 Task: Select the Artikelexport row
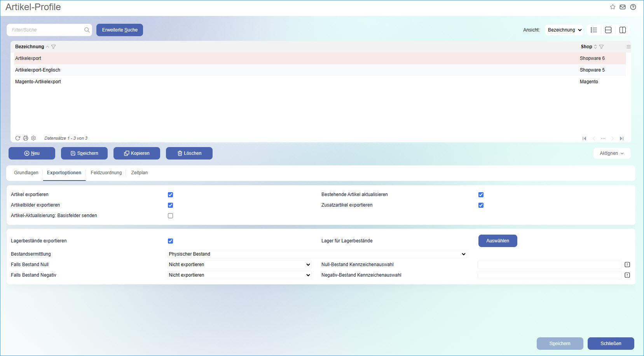[320, 58]
